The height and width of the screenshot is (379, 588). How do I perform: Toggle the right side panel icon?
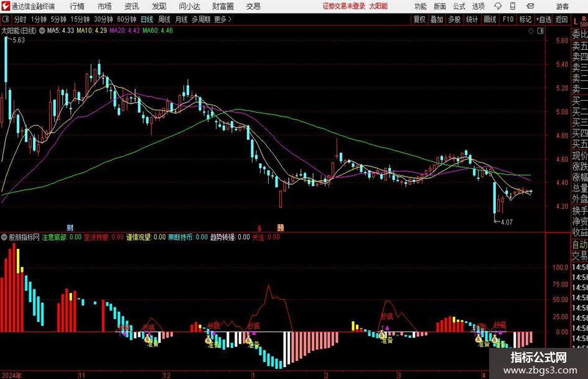point(540,30)
